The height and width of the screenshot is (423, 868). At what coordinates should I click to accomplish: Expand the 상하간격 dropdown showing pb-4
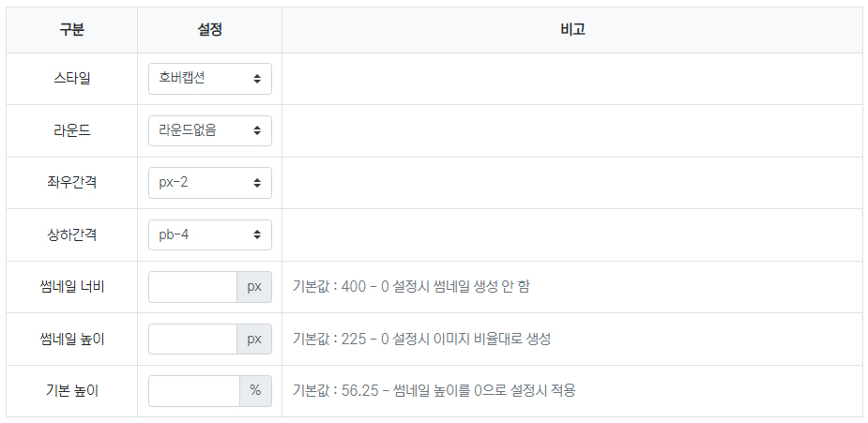tap(209, 234)
